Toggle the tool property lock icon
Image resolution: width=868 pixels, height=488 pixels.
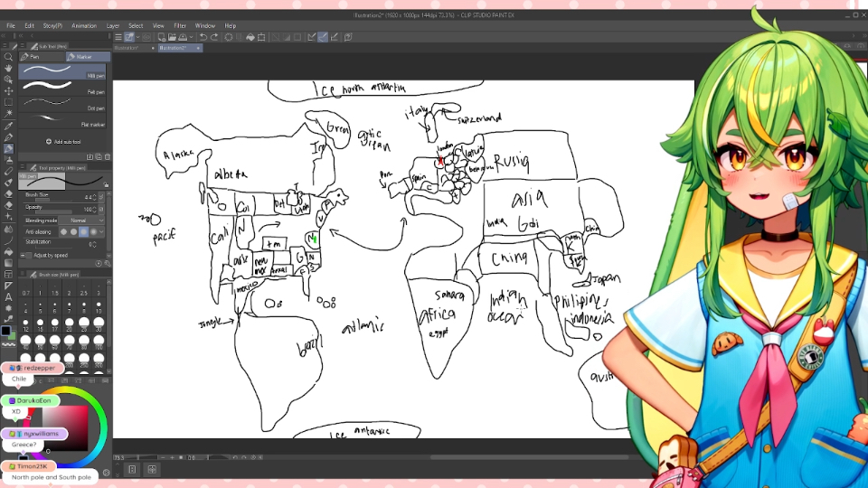click(x=106, y=184)
